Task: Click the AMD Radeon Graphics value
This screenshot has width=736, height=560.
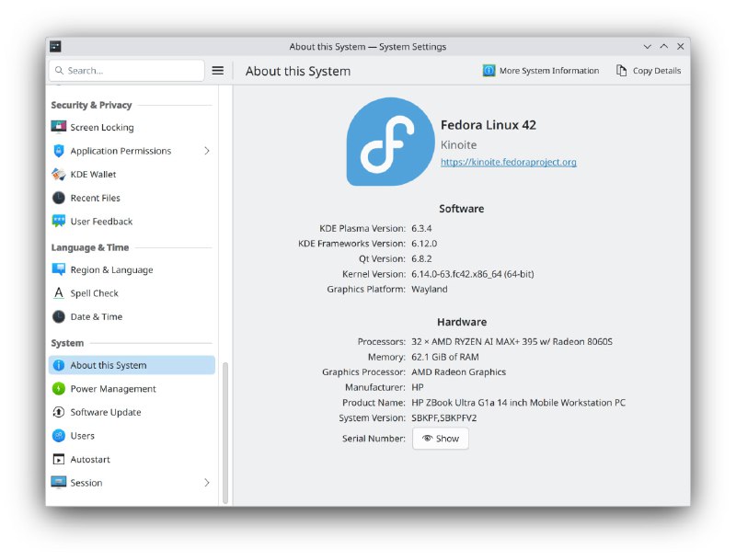Action: click(x=458, y=371)
